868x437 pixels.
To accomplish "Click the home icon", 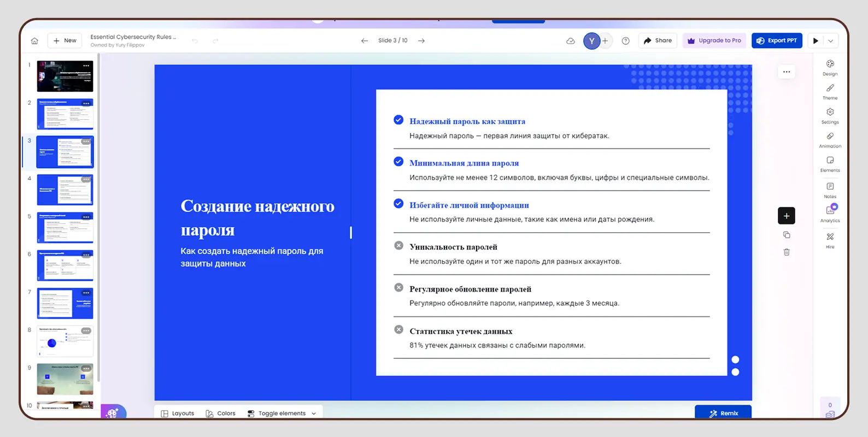I will tap(34, 41).
